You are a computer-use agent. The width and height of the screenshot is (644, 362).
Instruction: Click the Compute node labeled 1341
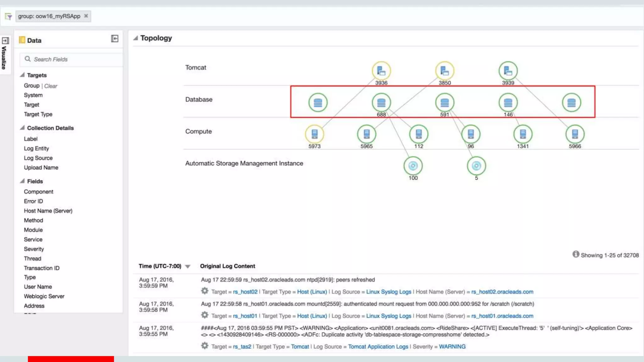tap(523, 134)
